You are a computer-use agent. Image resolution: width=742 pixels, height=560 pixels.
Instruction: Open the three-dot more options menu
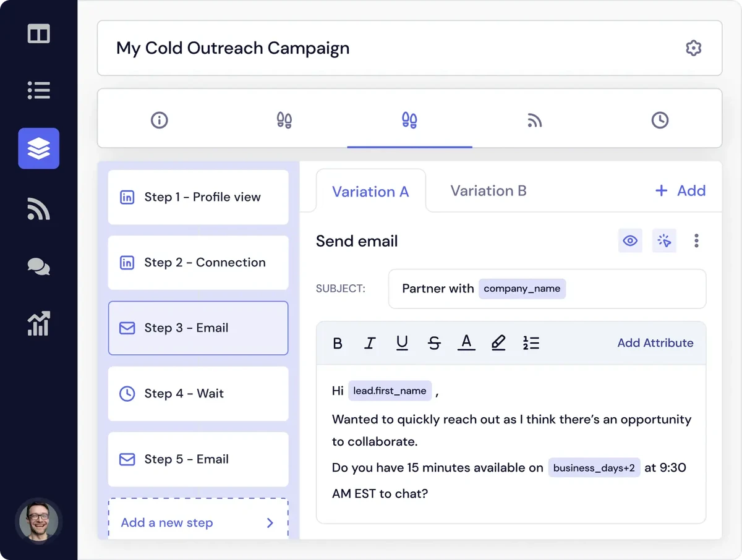click(696, 241)
